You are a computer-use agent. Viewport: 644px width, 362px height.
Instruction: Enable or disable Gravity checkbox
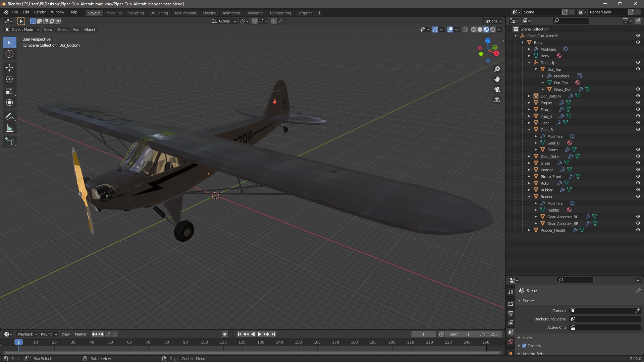tap(524, 346)
